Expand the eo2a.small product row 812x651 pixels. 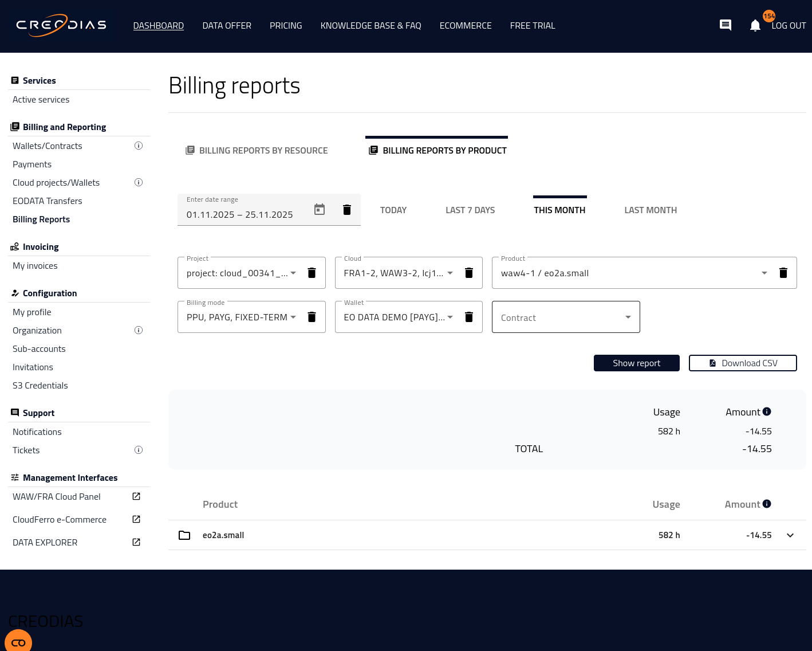pyautogui.click(x=790, y=535)
